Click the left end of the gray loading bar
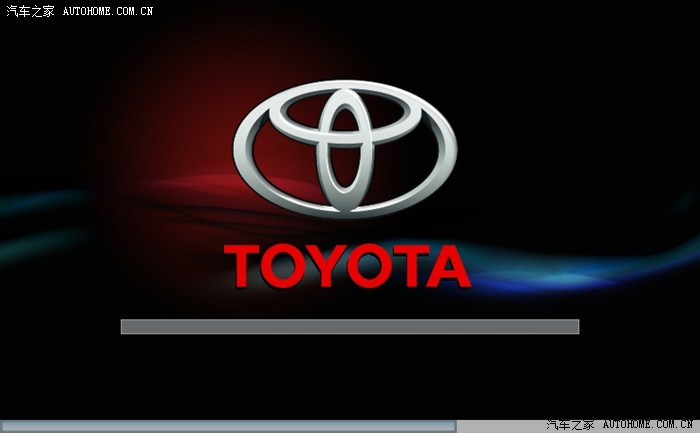The image size is (700, 433). tap(126, 327)
